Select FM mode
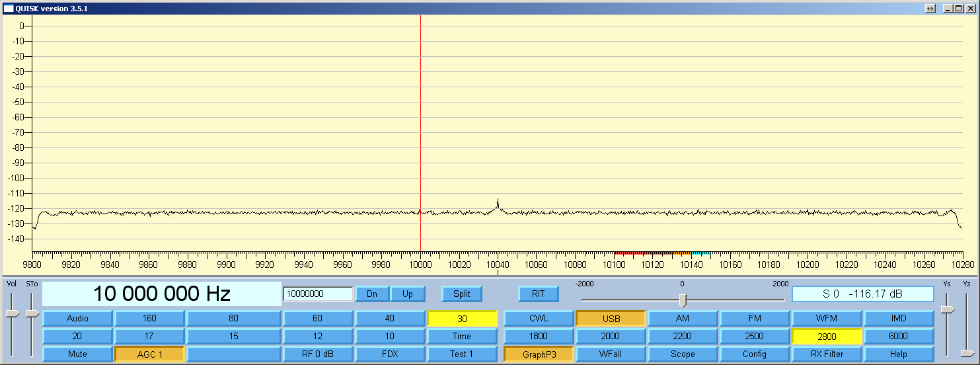Screen dimensions: 980x365 (x=755, y=318)
